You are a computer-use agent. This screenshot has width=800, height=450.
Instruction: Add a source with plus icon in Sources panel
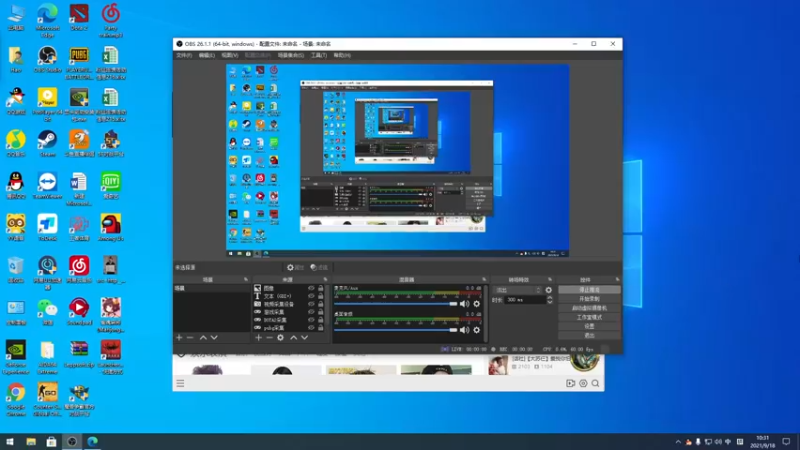point(258,338)
